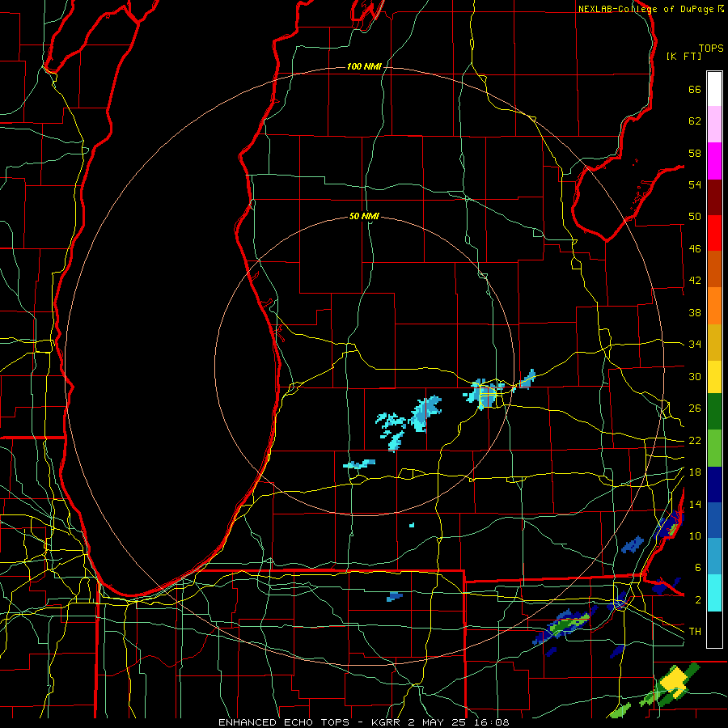This screenshot has height=728, width=728.
Task: Click the NEXLAB-College of DuPage credit text
Action: (x=650, y=9)
